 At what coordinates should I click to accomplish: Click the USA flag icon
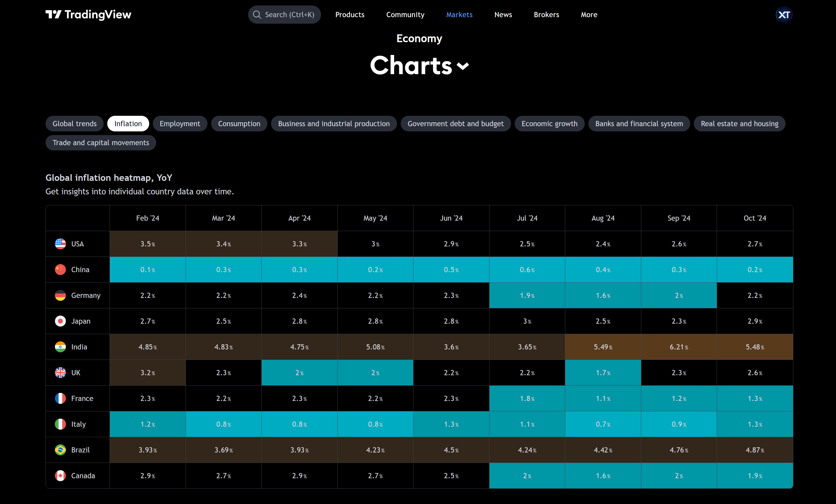60,244
